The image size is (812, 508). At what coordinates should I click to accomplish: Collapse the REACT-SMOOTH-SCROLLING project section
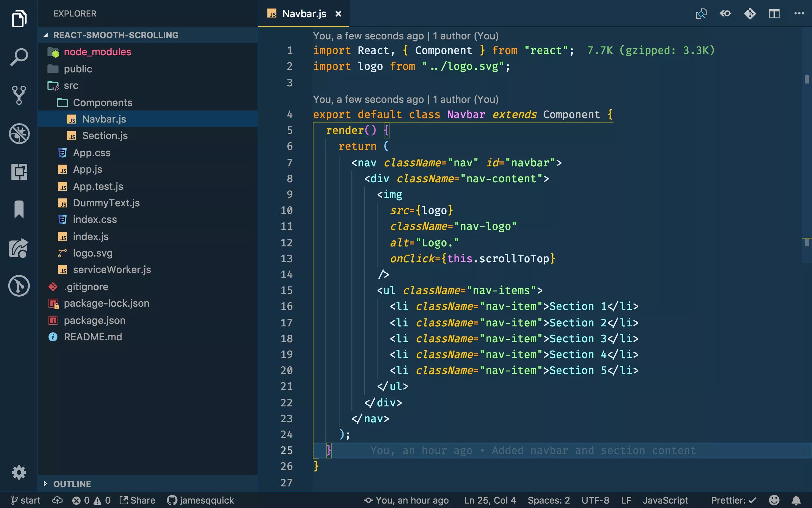click(147, 35)
